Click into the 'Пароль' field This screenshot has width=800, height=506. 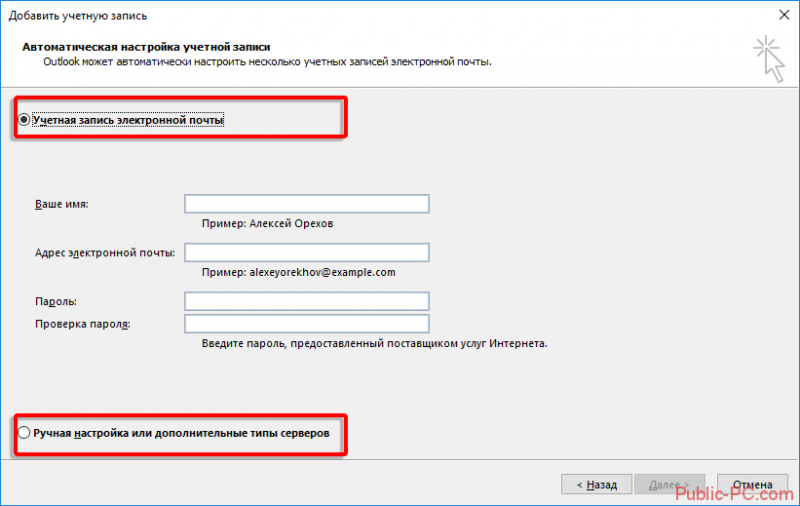307,301
